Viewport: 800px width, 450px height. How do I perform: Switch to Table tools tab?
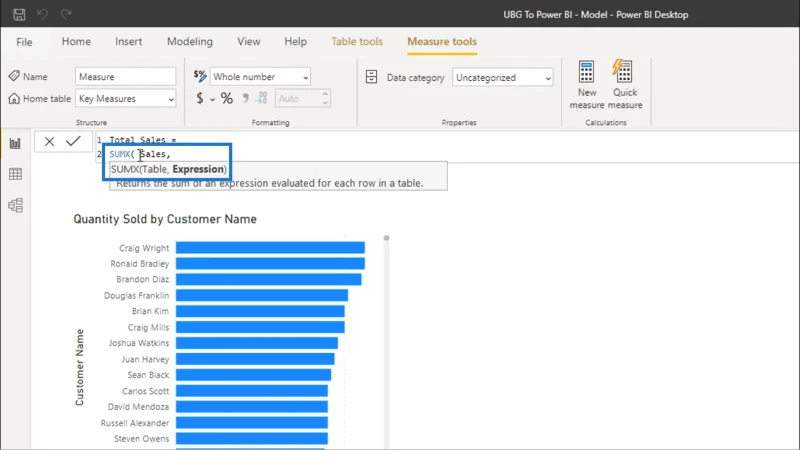(x=357, y=41)
